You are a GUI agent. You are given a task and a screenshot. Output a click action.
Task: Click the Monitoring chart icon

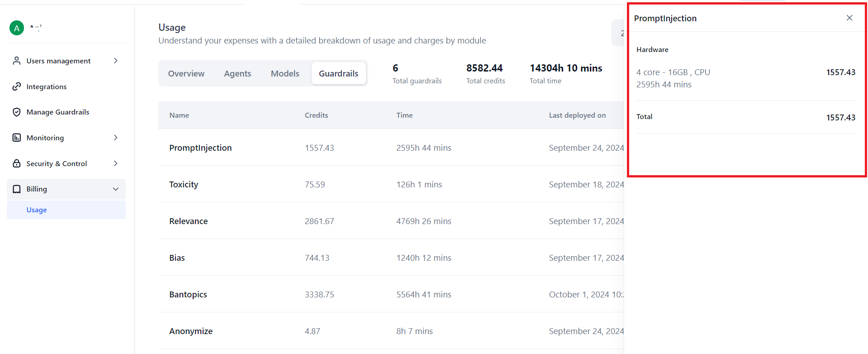click(17, 138)
